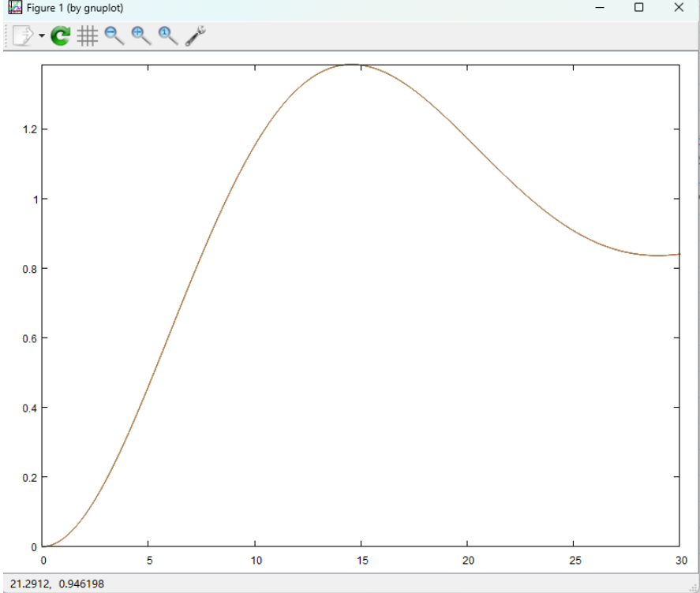Screen dimensions: 700x593
Task: Click the resize grip at window corner
Action: 694,587
